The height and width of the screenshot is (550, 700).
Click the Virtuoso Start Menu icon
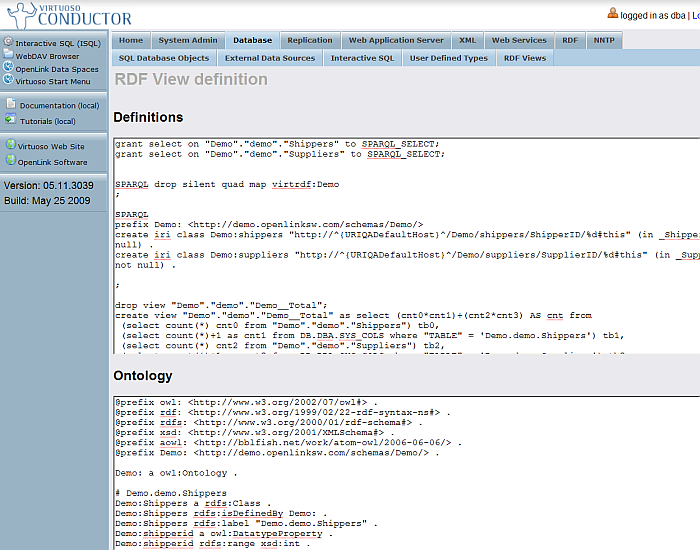point(8,79)
